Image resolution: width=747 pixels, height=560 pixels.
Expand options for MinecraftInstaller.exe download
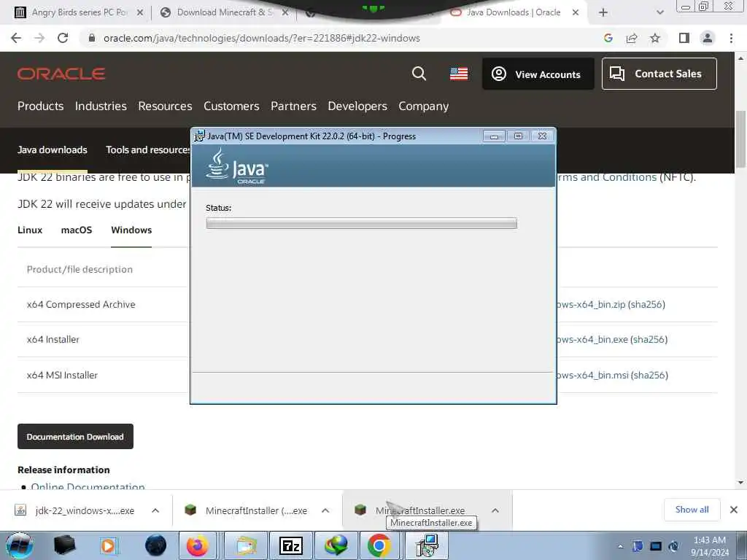pos(495,510)
